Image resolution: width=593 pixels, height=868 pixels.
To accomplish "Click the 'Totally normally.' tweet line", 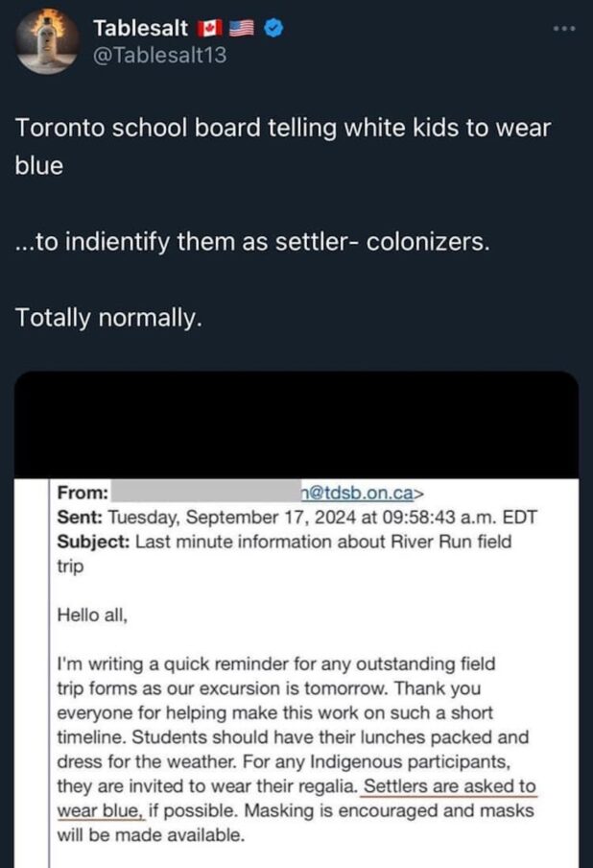I will [x=108, y=318].
